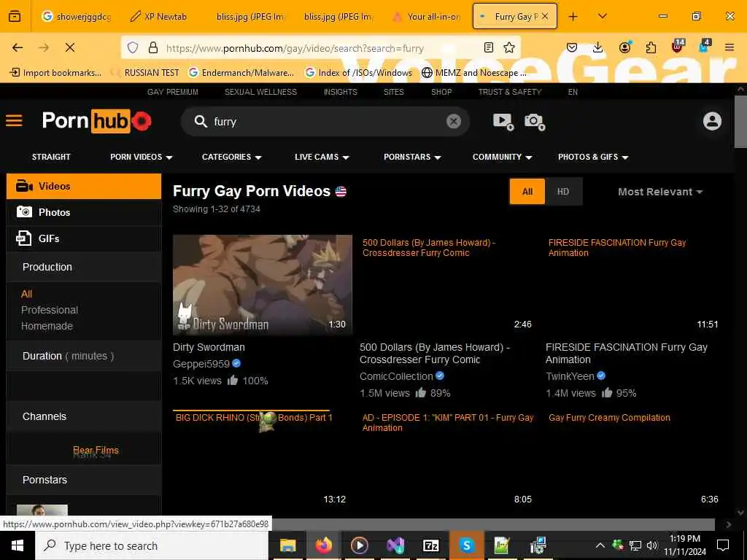Bookmark this page with the star icon
Screen dimensions: 747x560
[x=509, y=47]
